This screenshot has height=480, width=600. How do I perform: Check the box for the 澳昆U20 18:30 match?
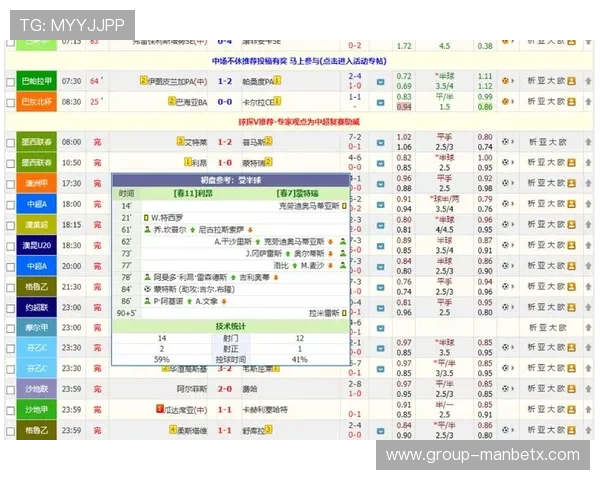[10, 246]
